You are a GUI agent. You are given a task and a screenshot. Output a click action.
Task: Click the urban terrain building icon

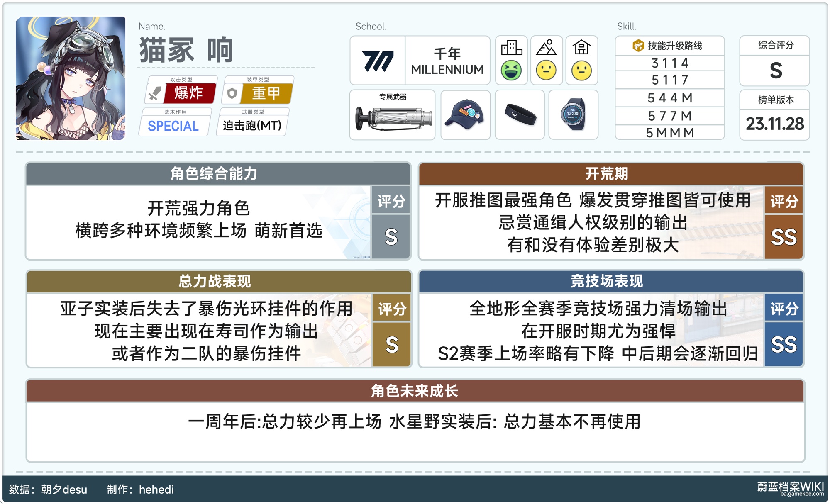click(511, 48)
